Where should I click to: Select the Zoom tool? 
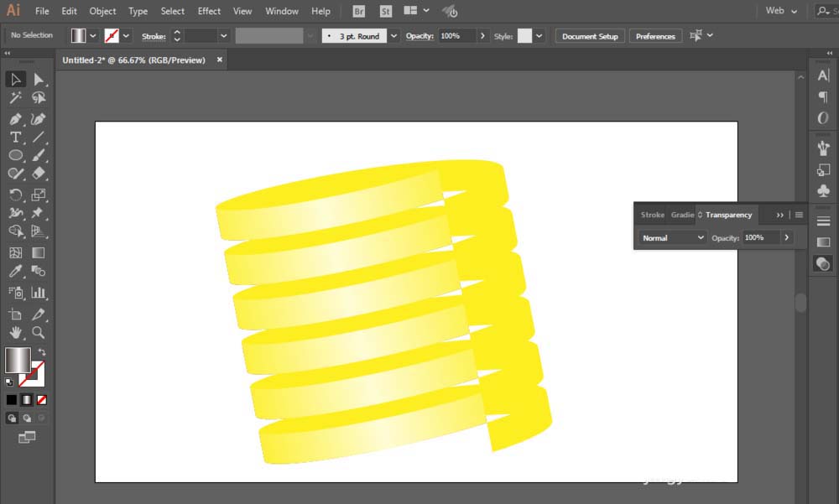point(39,332)
